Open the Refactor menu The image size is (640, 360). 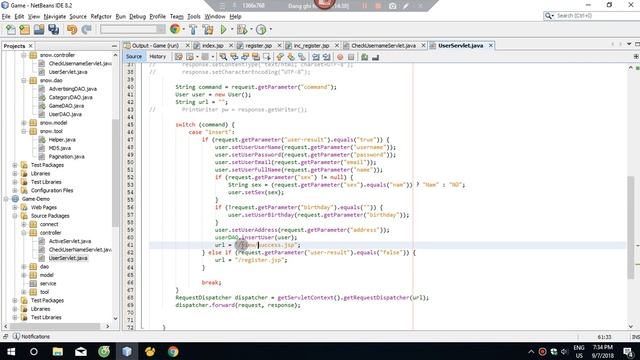point(101,16)
